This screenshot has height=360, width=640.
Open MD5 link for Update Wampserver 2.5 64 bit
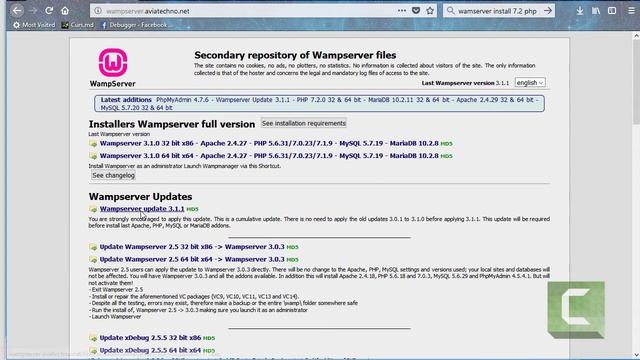[x=292, y=260]
